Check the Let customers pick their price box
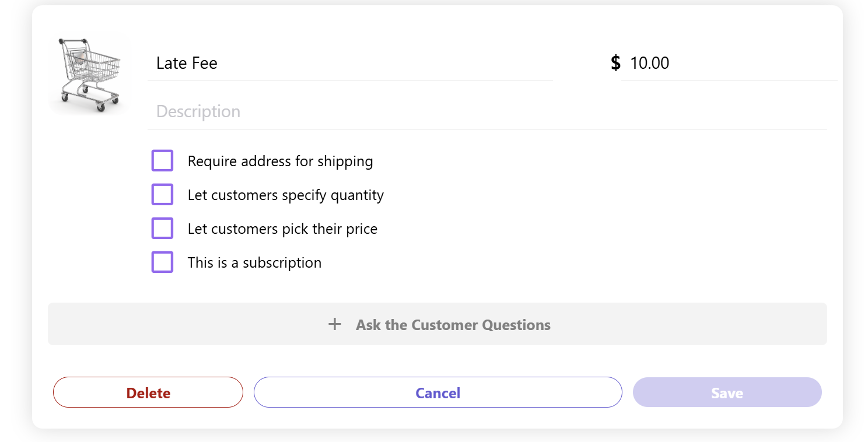868x442 pixels. pos(162,229)
